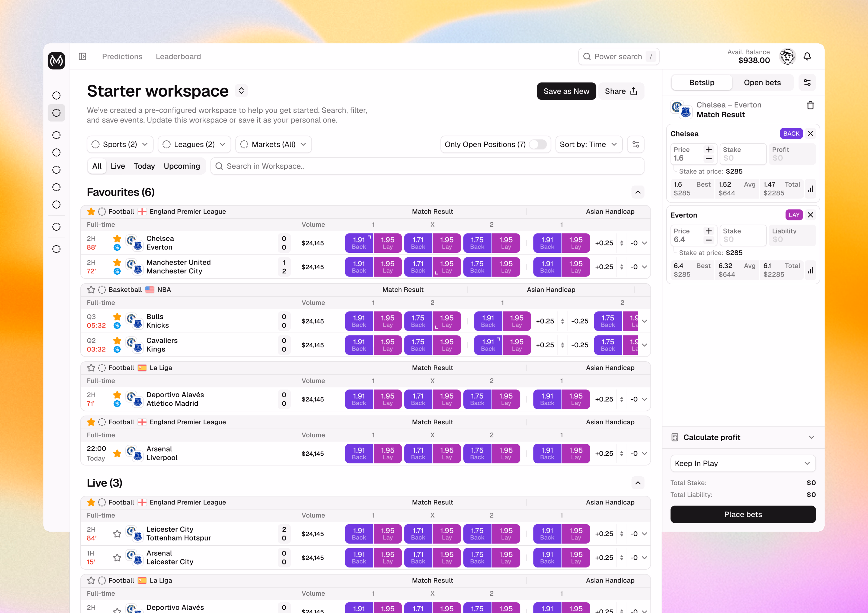Click the M logo icon in sidebar
The image size is (868, 613).
click(x=56, y=60)
